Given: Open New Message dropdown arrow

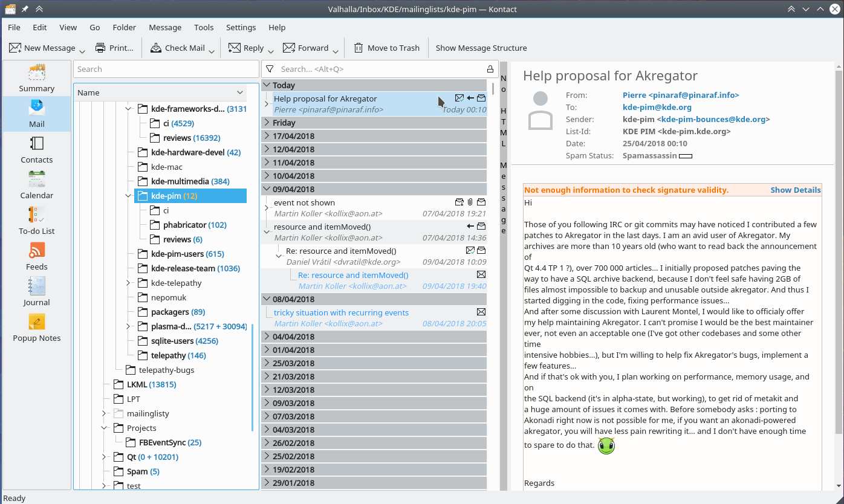Looking at the screenshot, I should coord(82,51).
